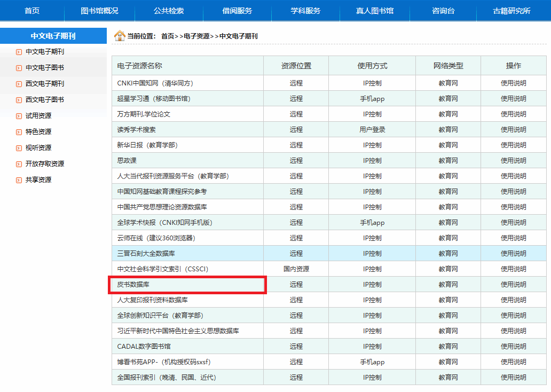
Task: Open the 图书馆概况 navigation menu
Action: (x=99, y=11)
